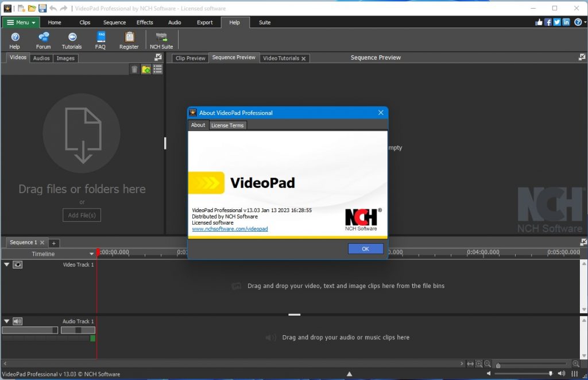Click the Add File(s) button
The width and height of the screenshot is (588, 380).
(82, 215)
